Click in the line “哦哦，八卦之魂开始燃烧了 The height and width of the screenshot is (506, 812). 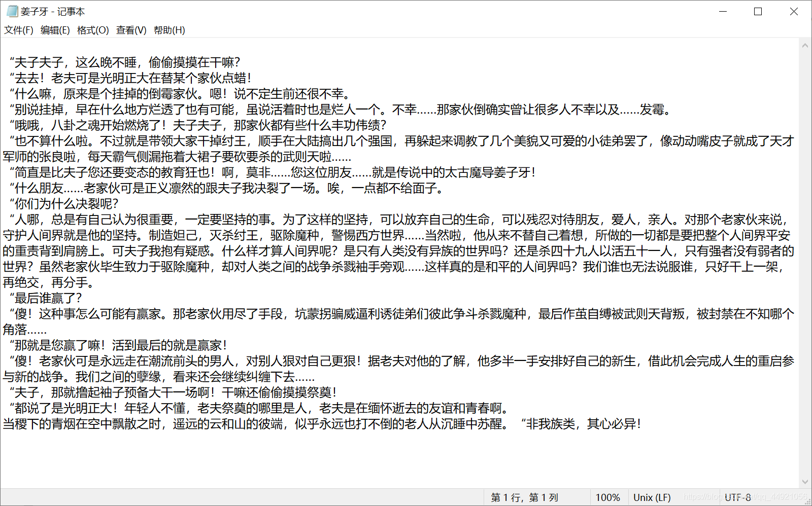198,125
